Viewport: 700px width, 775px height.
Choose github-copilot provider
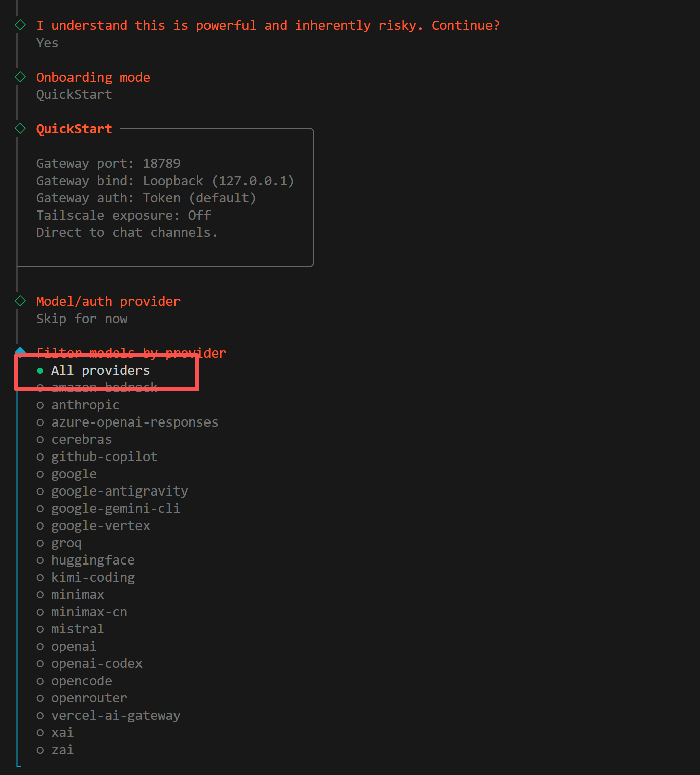(97, 457)
